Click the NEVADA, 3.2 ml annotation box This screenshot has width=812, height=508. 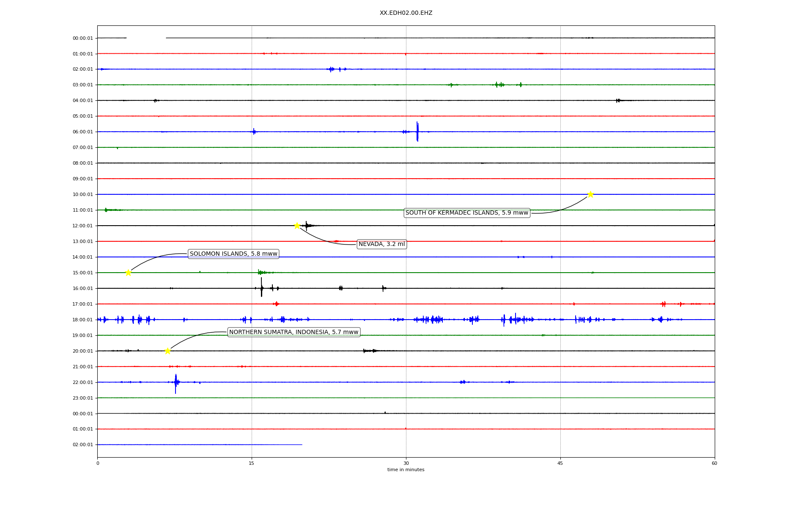click(381, 244)
